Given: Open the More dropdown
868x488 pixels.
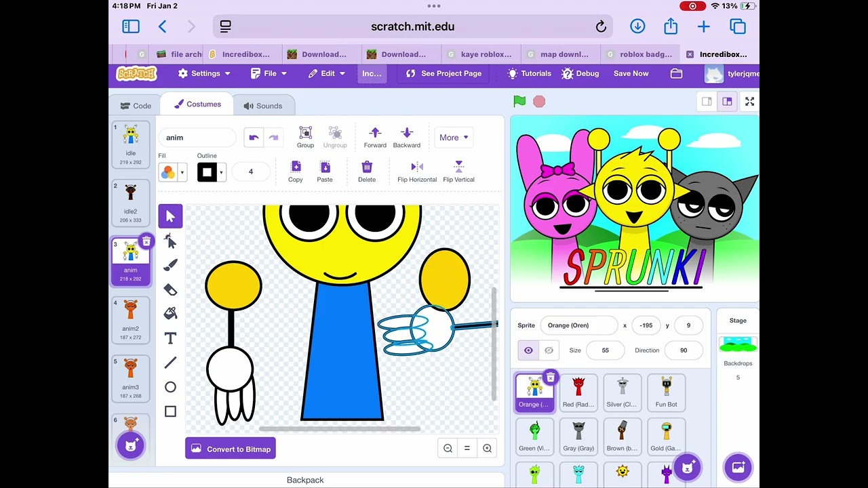Looking at the screenshot, I should [x=454, y=138].
